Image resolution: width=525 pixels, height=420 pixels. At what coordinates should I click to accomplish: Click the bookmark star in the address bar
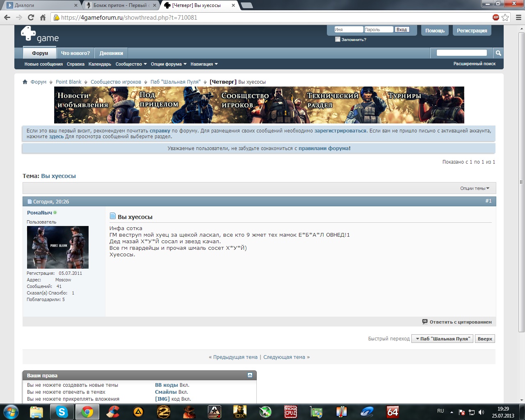[505, 17]
